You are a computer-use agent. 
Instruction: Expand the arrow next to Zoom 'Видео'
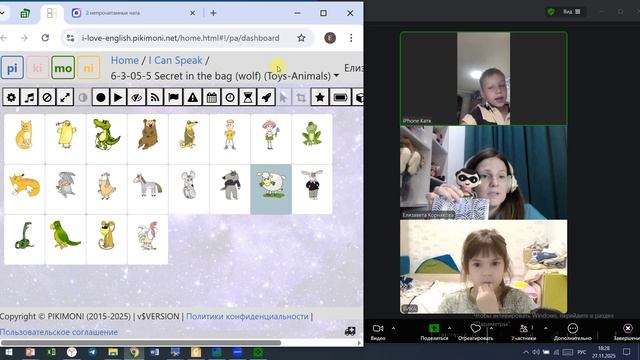click(x=393, y=328)
